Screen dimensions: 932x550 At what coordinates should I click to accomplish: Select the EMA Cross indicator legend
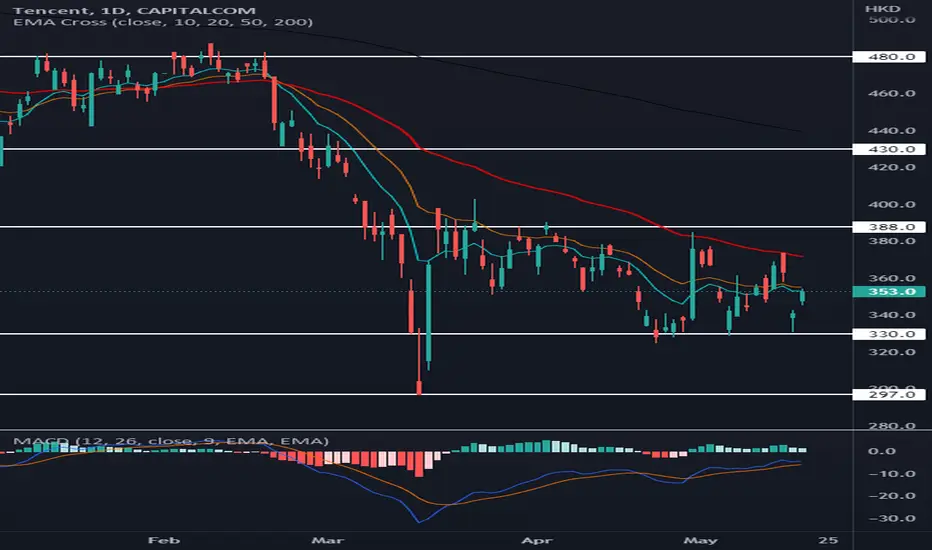pyautogui.click(x=162, y=22)
